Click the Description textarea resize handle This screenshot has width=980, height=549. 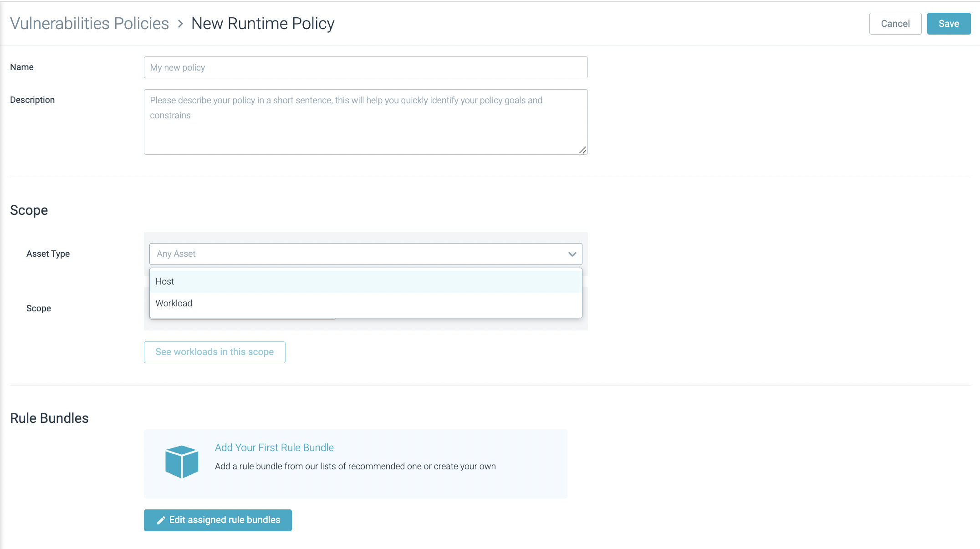[x=582, y=150]
